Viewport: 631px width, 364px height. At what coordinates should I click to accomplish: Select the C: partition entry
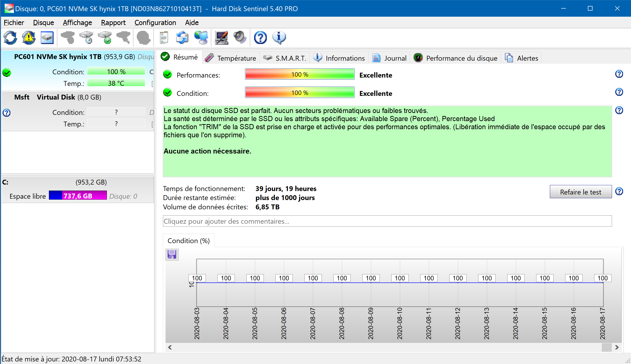[x=78, y=189]
